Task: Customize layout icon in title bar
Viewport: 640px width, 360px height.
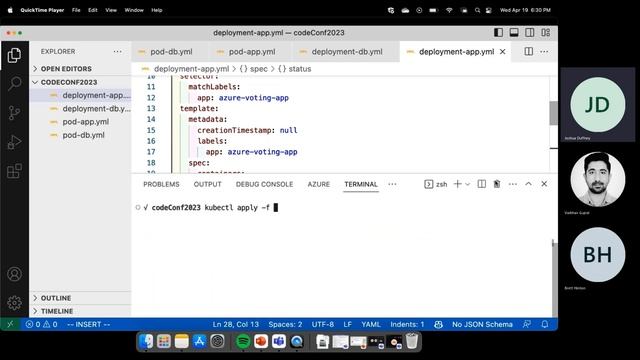Action: 546,33
